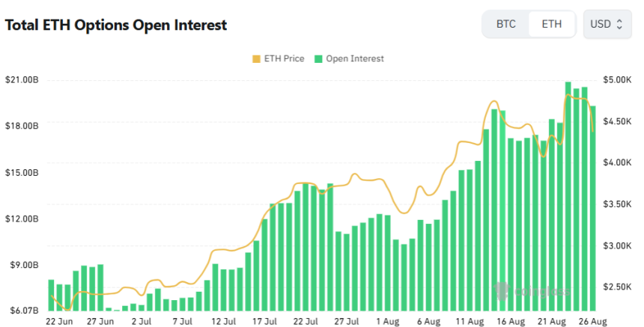The height and width of the screenshot is (327, 644).
Task: Click the 1 Aug x-axis label
Action: click(387, 322)
